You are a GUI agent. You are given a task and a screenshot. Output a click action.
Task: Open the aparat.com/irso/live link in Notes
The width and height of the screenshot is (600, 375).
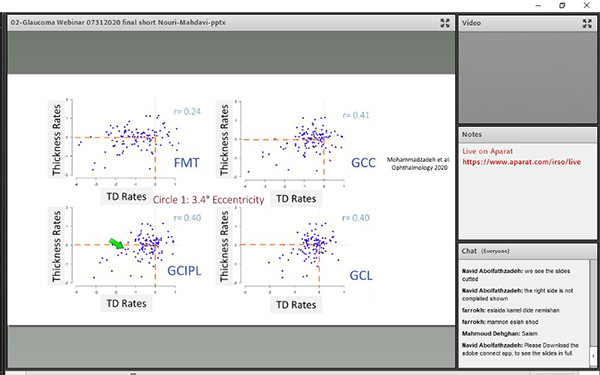522,162
